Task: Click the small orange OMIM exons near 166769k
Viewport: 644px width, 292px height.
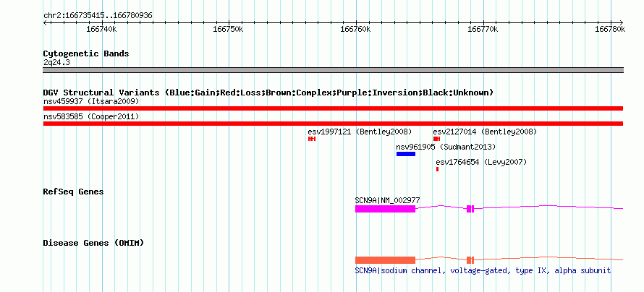Action: coord(470,260)
